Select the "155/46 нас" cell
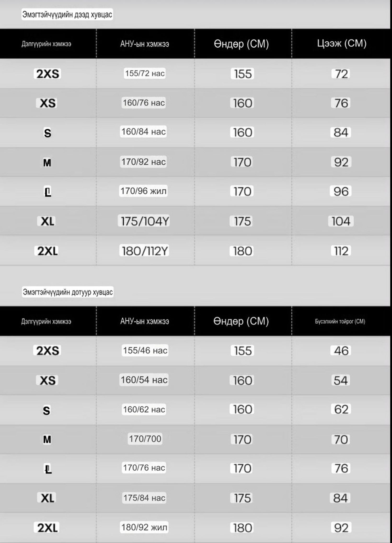Viewport: 392px width, 543px height. pyautogui.click(x=145, y=350)
